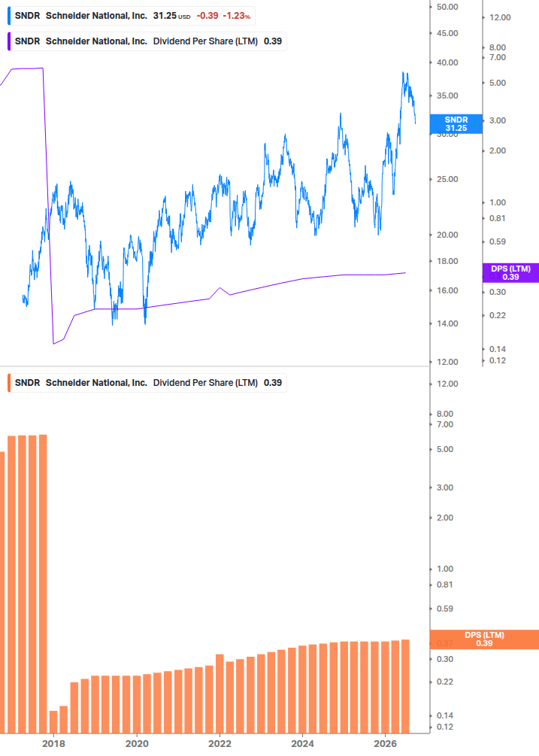The image size is (539, 756).
Task: Click 8.00 on the lower panel DPS axis
Action: pyautogui.click(x=444, y=414)
